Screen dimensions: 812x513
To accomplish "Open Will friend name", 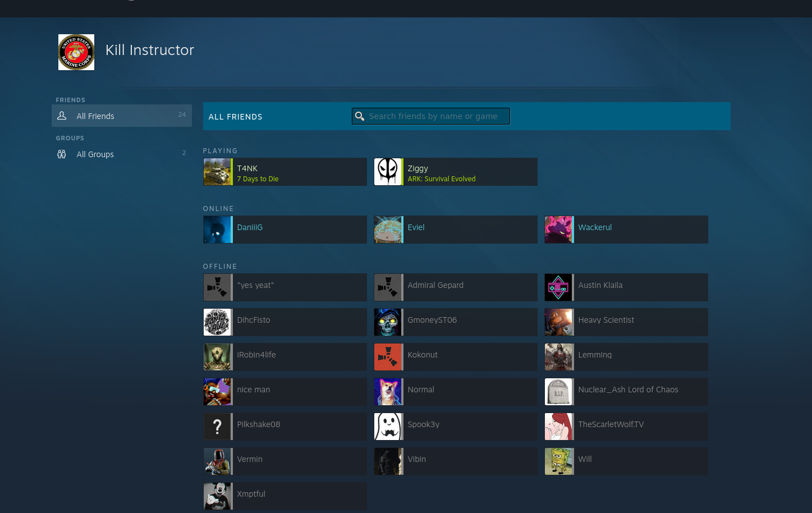I will (585, 459).
